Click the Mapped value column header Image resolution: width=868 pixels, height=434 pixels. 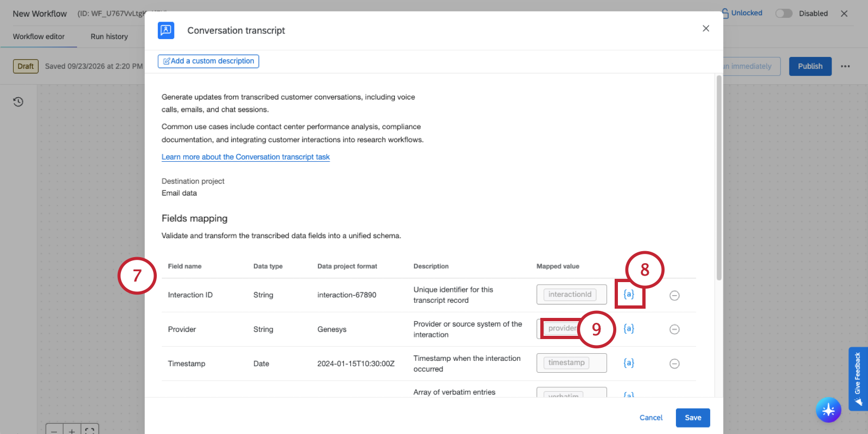558,266
